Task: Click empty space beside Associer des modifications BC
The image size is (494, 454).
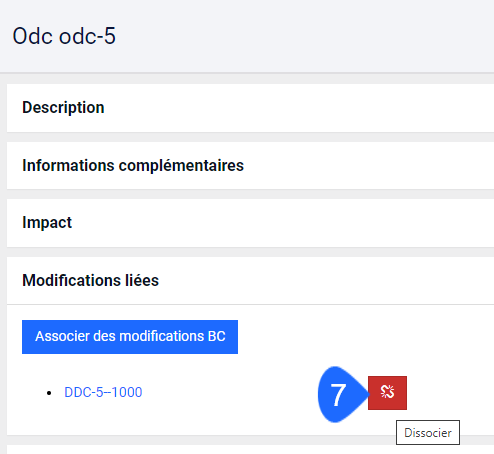Action: tap(363, 337)
